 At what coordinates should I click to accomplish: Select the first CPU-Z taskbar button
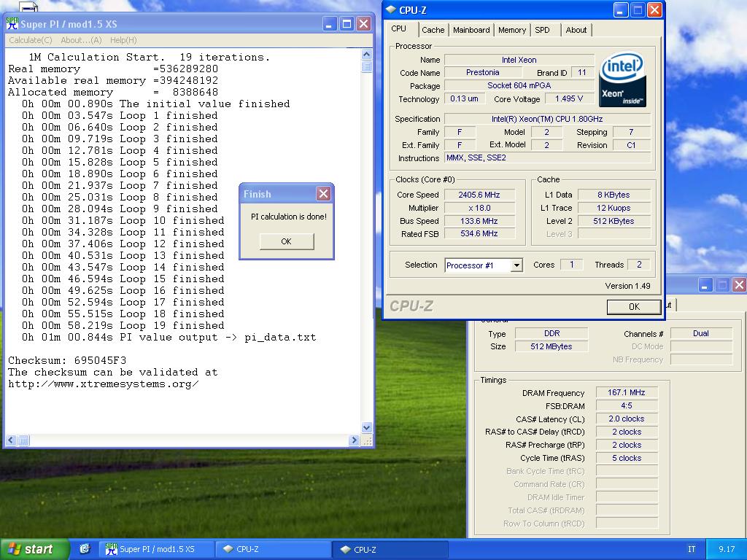273,549
